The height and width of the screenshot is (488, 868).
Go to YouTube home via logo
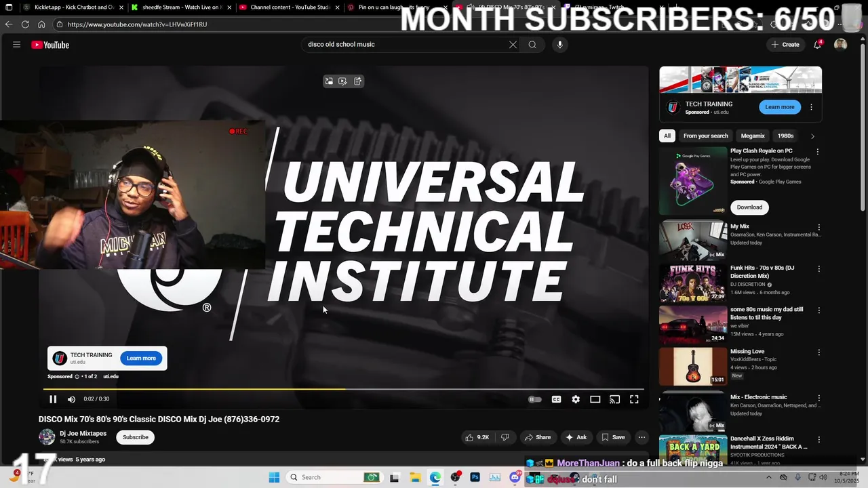pyautogui.click(x=50, y=45)
